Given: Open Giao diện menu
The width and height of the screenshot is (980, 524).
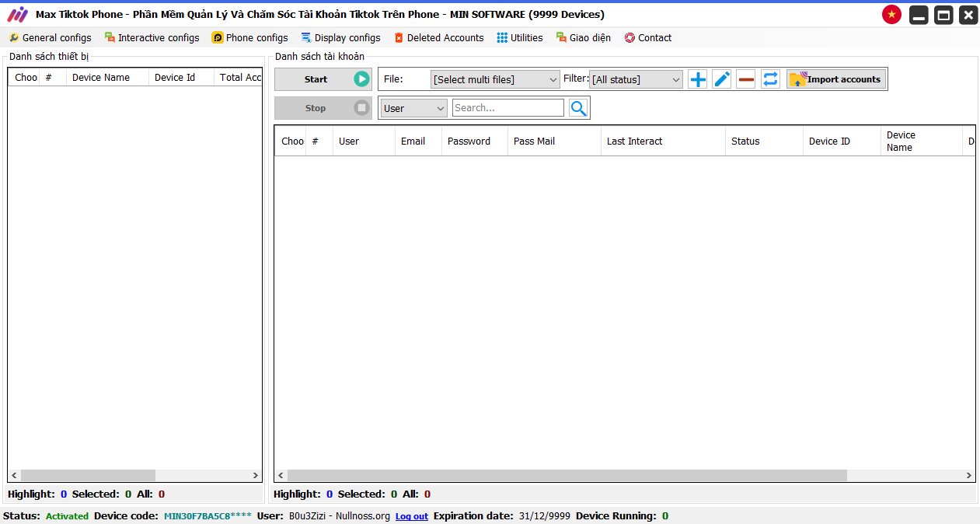Looking at the screenshot, I should click(583, 37).
